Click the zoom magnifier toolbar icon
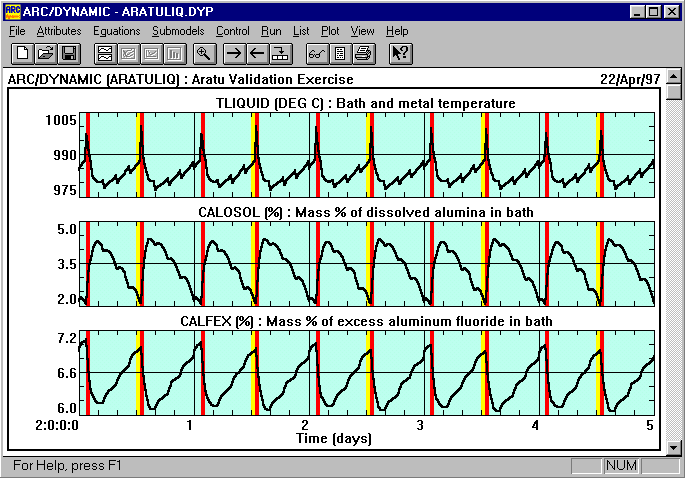Image resolution: width=685 pixels, height=478 pixels. coord(203,53)
